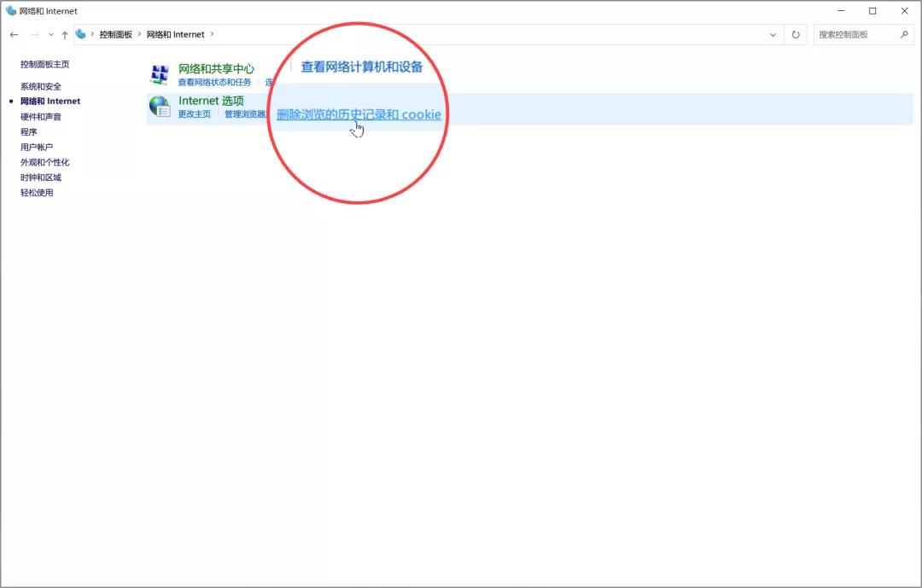The image size is (922, 588).
Task: Expand chevron before 控制面板 breadcrumb
Action: pos(92,34)
